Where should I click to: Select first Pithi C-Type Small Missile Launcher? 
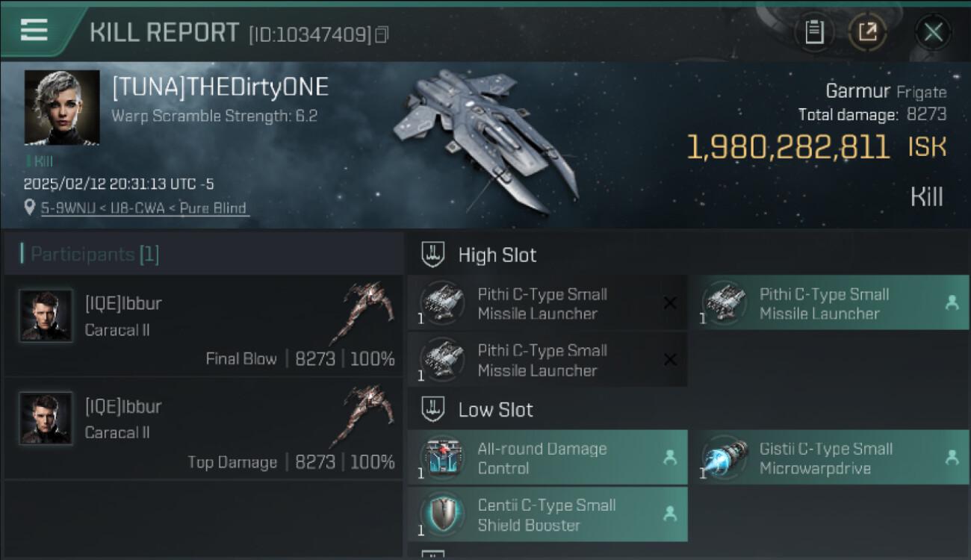click(x=547, y=303)
